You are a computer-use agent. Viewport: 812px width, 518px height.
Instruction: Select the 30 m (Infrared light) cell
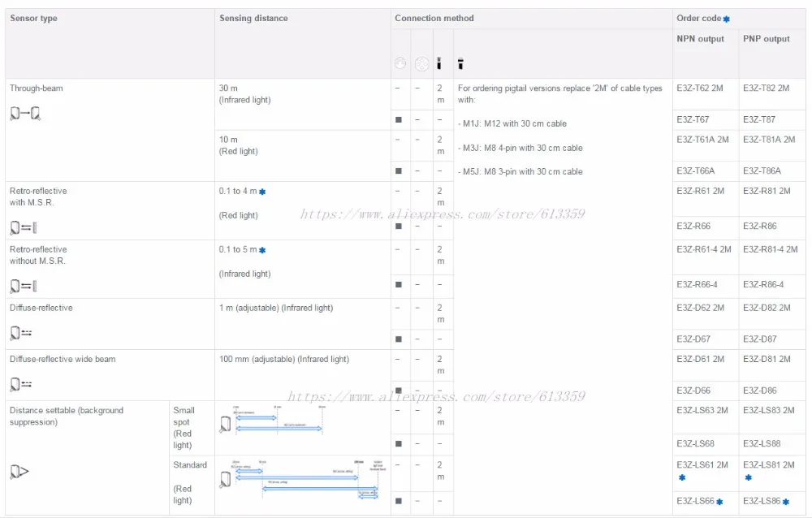[302, 104]
